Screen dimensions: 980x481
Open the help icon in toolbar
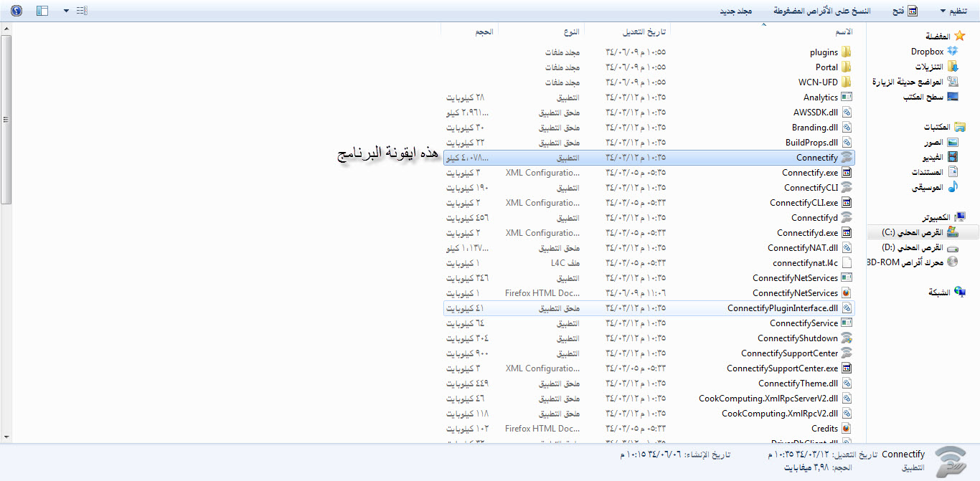tap(17, 11)
